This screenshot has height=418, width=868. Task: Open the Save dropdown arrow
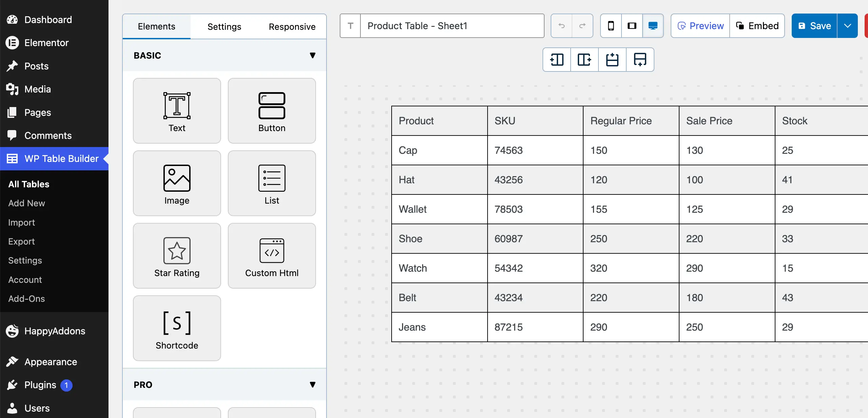(847, 25)
